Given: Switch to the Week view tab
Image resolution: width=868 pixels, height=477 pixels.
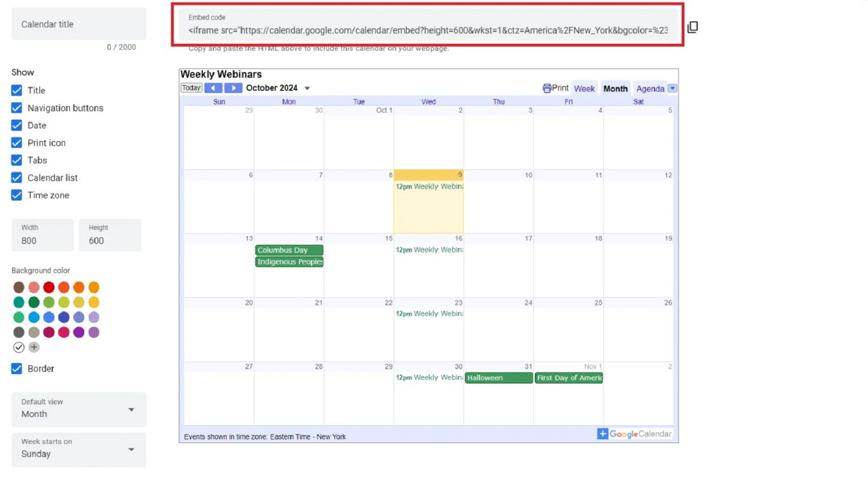Looking at the screenshot, I should coord(584,88).
